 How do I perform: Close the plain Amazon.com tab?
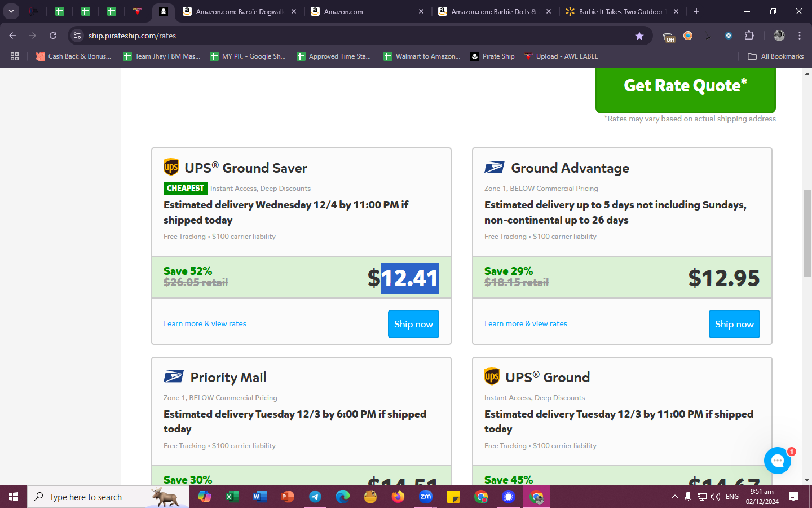pos(421,11)
